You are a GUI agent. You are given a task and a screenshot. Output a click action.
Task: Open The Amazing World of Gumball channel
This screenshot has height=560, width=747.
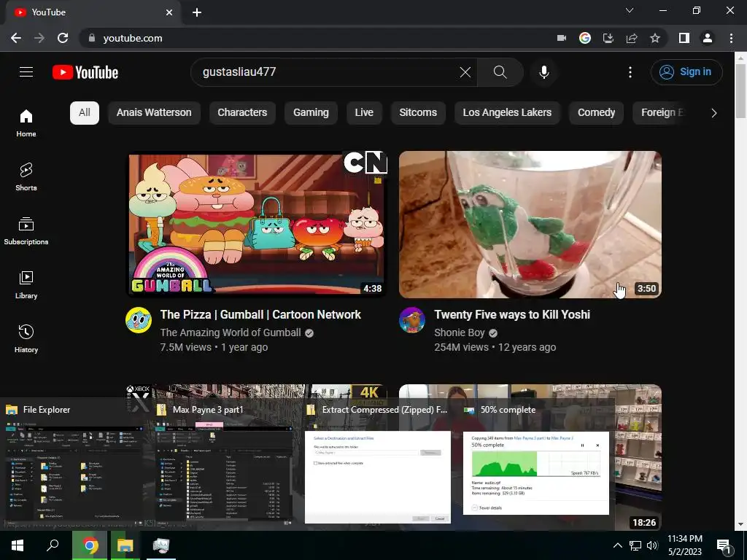(x=231, y=332)
